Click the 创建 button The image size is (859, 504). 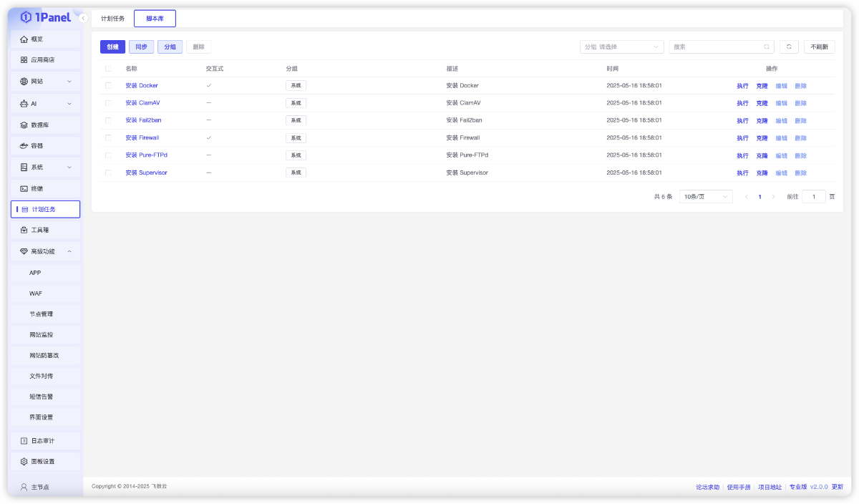(x=112, y=46)
